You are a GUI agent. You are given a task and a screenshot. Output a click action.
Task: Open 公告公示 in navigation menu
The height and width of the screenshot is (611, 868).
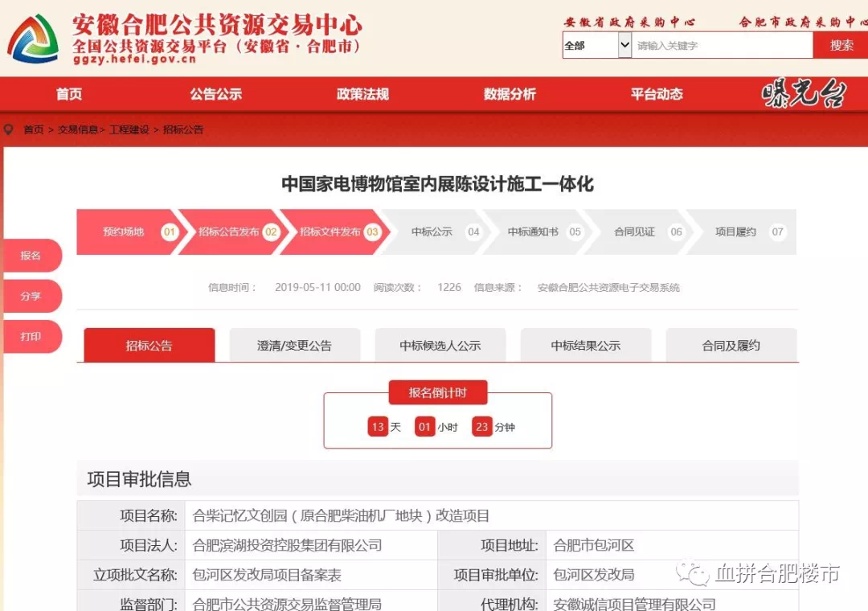pyautogui.click(x=215, y=94)
